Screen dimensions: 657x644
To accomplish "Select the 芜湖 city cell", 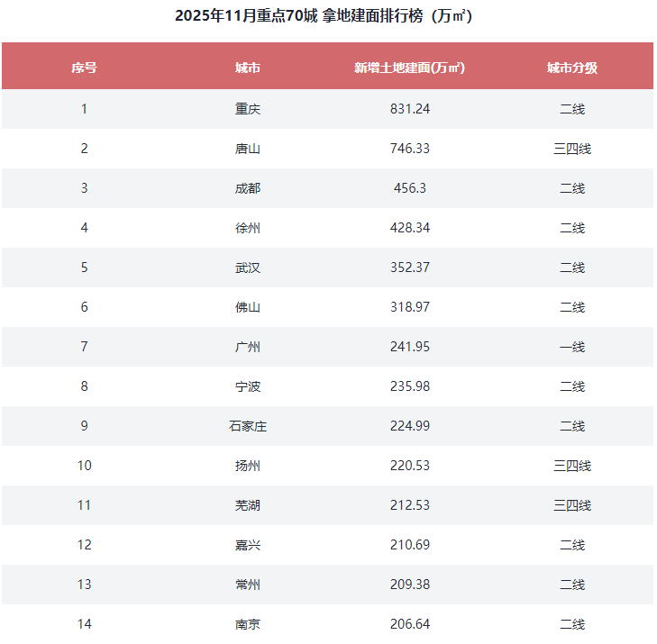I will 248,505.
